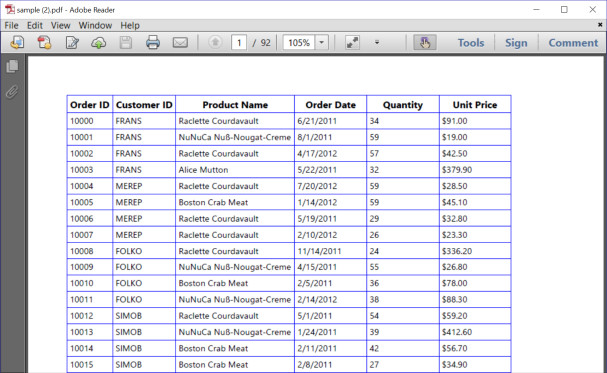The height and width of the screenshot is (373, 607).
Task: Click the Adobe Reader title bar icon
Action: click(9, 10)
